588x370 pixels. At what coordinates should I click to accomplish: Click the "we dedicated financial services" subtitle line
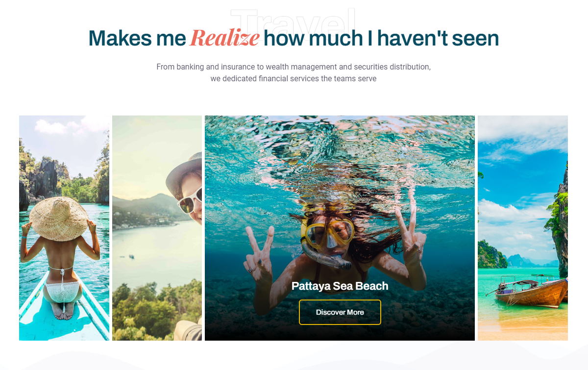tap(294, 78)
